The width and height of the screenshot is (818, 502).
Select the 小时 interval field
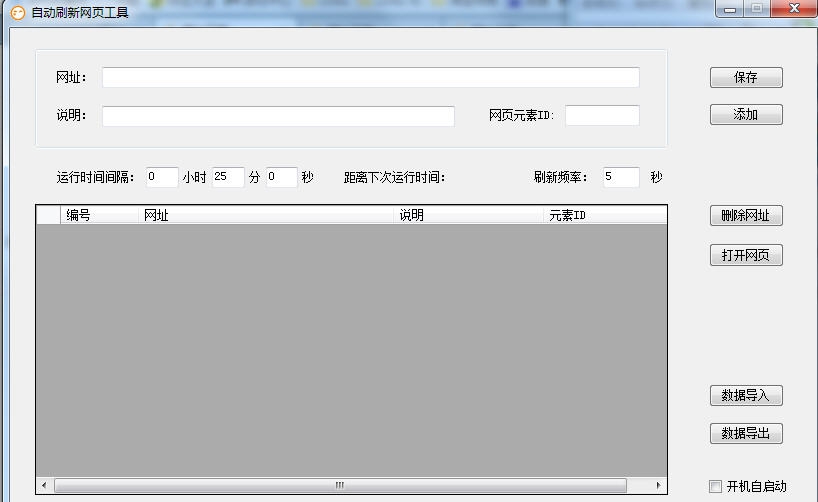click(x=162, y=177)
